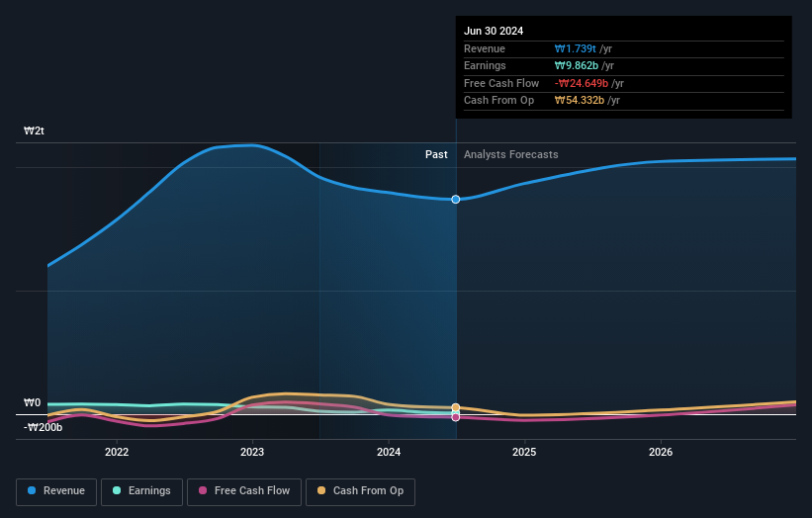Viewport: 812px width, 518px height.
Task: Click the Past label on chart
Action: tap(436, 154)
